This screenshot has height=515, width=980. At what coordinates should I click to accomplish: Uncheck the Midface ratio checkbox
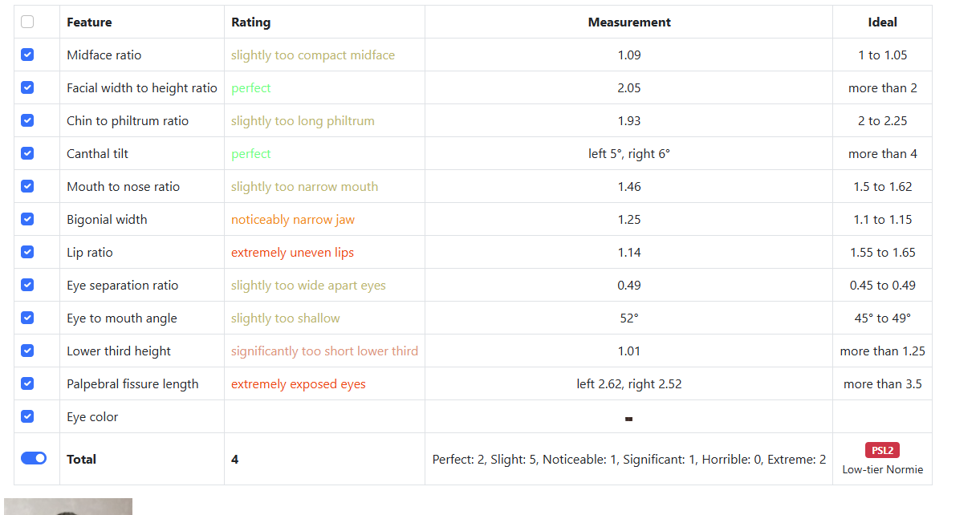pyautogui.click(x=27, y=55)
